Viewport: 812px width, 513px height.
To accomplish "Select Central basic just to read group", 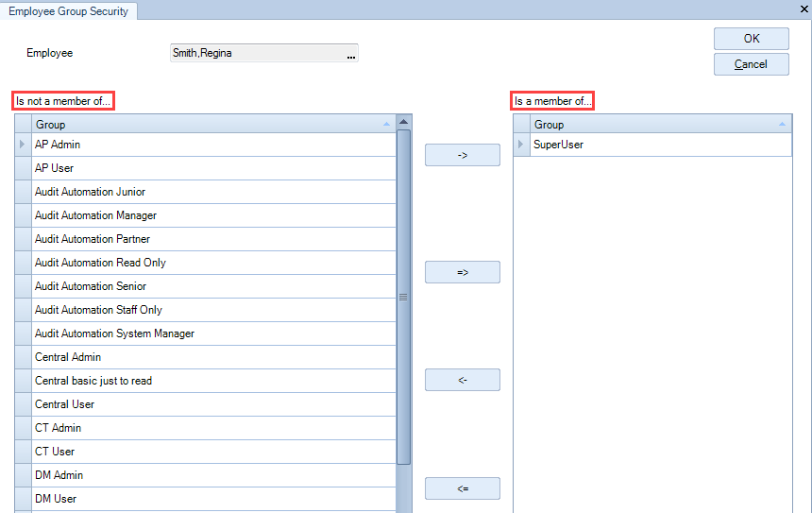I will pyautogui.click(x=213, y=381).
